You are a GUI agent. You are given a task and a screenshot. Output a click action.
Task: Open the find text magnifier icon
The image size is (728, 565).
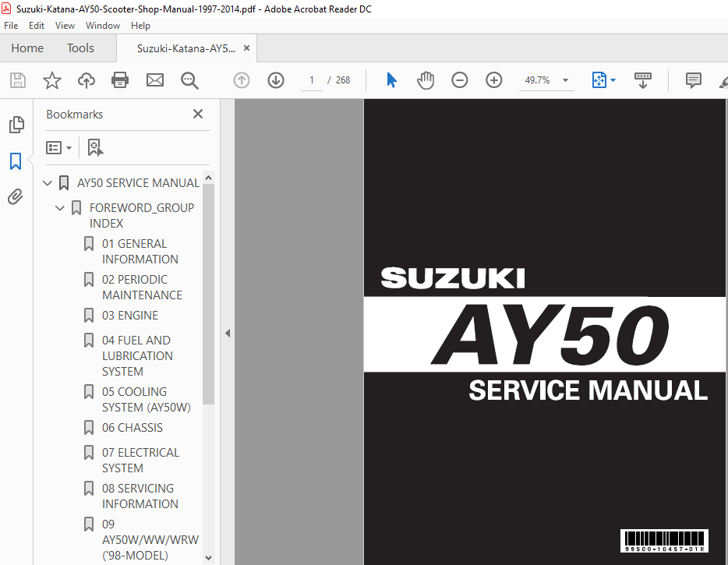[189, 80]
